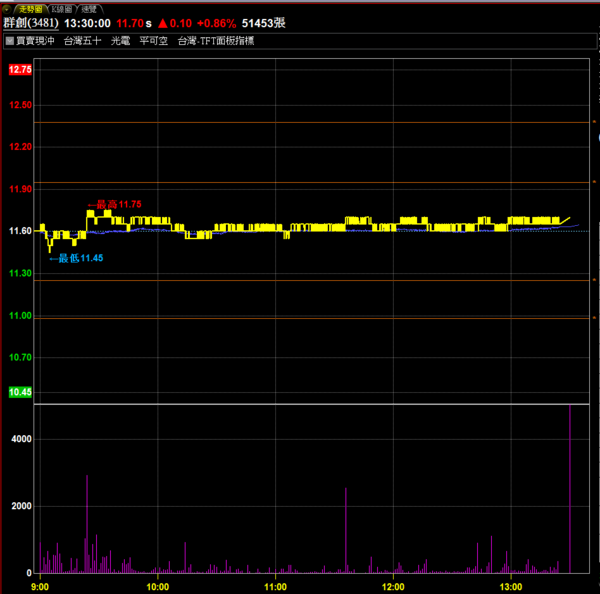
Task: Click the 光電 industry tag
Action: pyautogui.click(x=121, y=41)
